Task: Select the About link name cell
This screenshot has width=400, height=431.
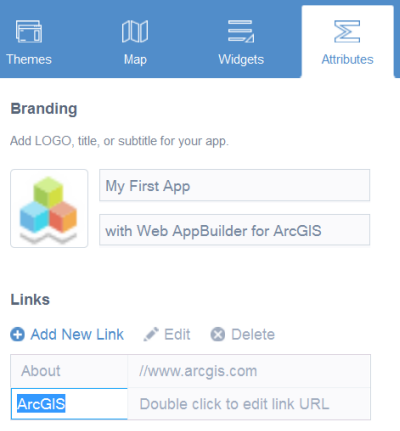Action: pos(69,371)
